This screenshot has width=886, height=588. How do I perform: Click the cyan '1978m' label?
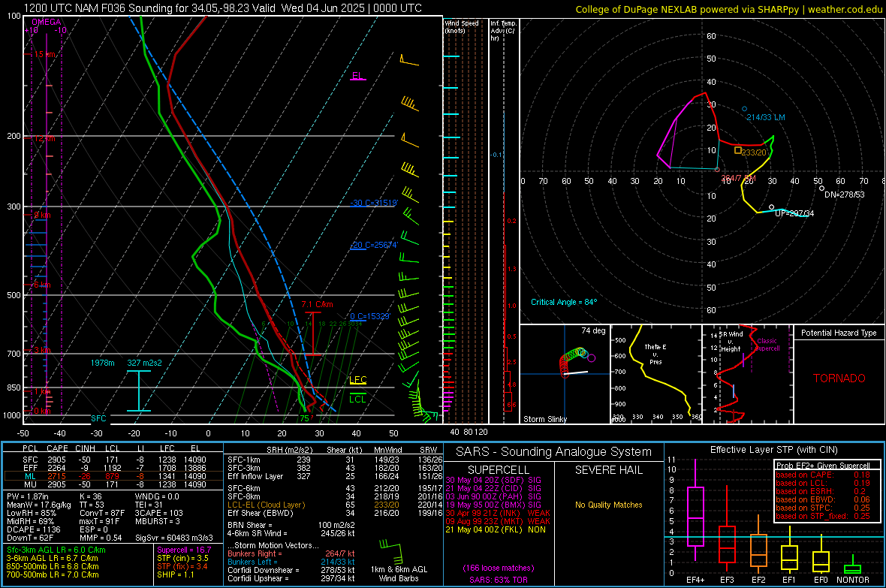[102, 363]
